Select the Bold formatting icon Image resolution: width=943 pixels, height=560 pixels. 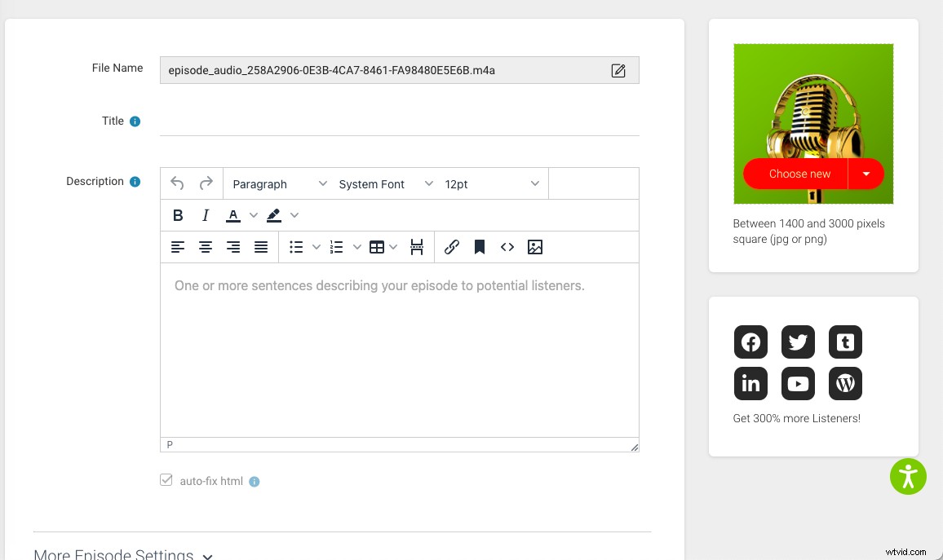178,215
